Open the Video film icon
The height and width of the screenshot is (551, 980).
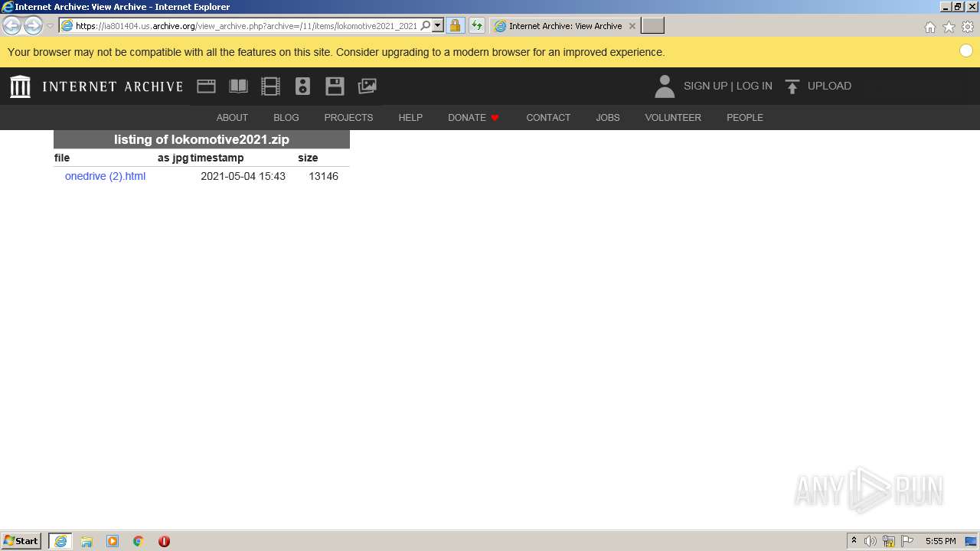[x=270, y=86]
